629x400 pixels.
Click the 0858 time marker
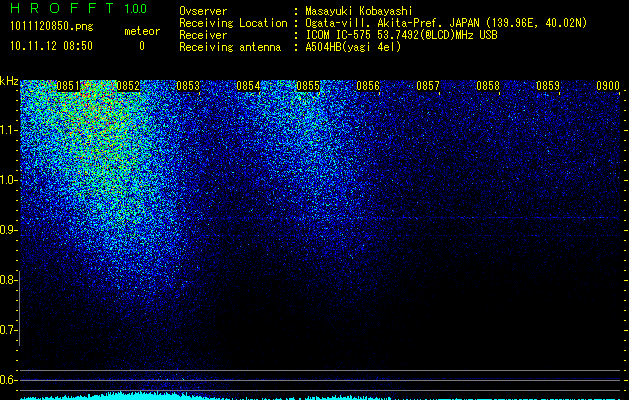[x=488, y=86]
